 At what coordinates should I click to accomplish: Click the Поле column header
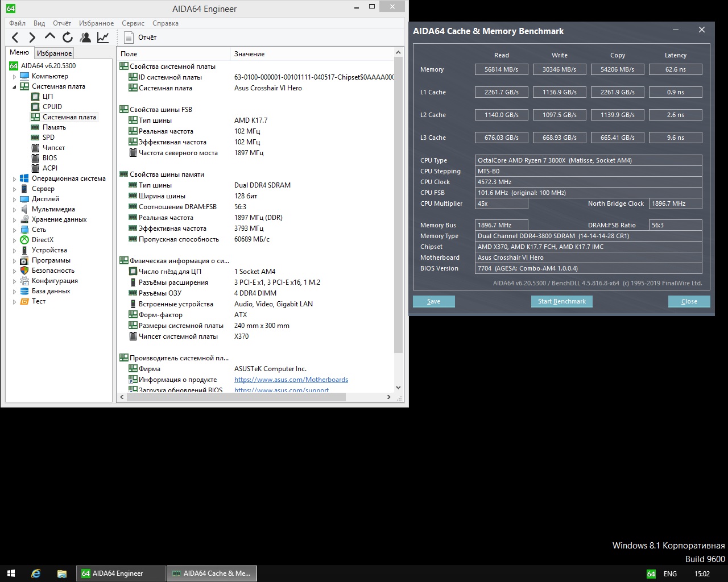pos(174,54)
